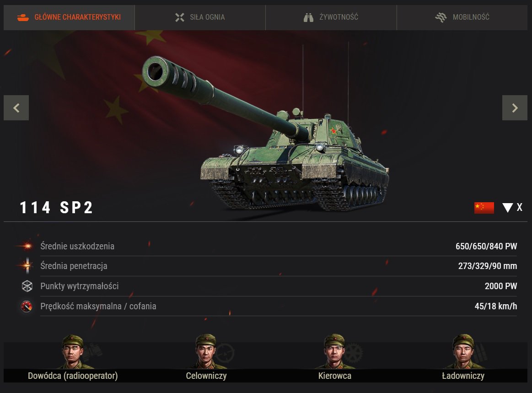The width and height of the screenshot is (532, 393).
Task: Click the hit points cube icon
Action: click(27, 286)
